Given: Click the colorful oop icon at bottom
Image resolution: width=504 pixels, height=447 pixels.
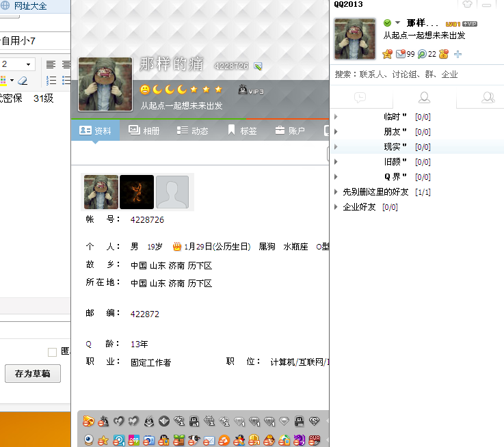Looking at the screenshot, I should (134, 440).
